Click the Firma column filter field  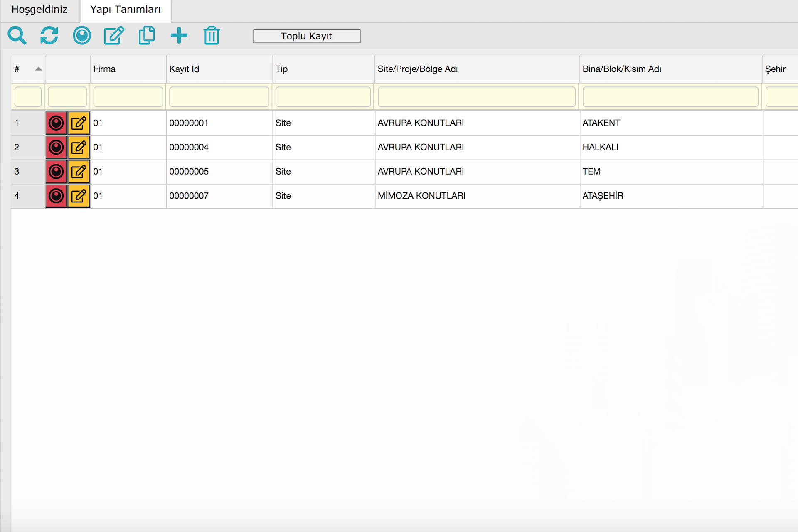pyautogui.click(x=128, y=97)
